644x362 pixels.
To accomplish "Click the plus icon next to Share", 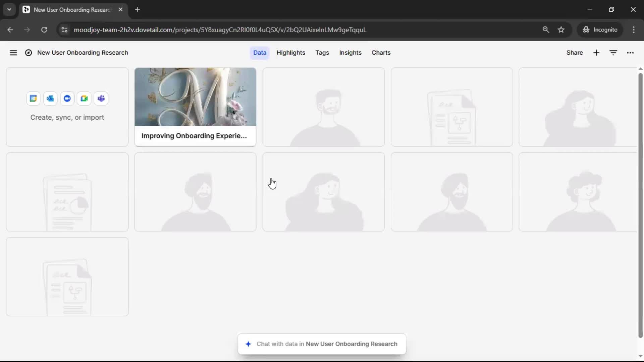I will (x=596, y=53).
